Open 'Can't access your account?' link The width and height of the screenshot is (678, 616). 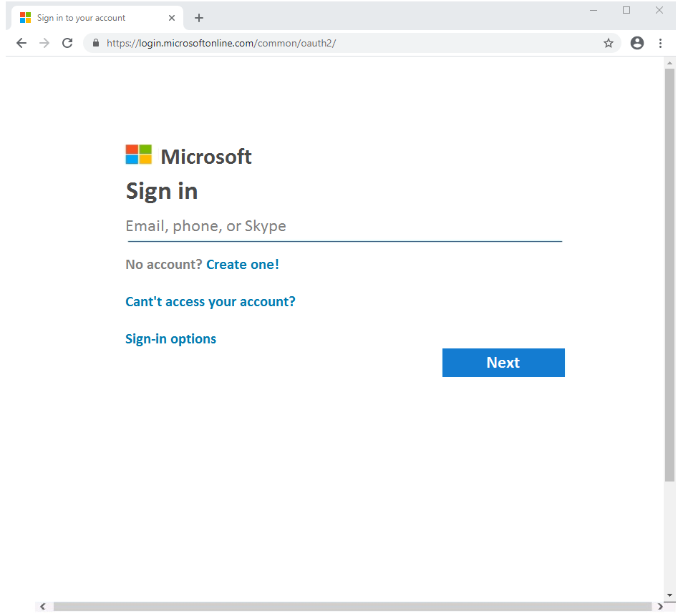point(210,302)
